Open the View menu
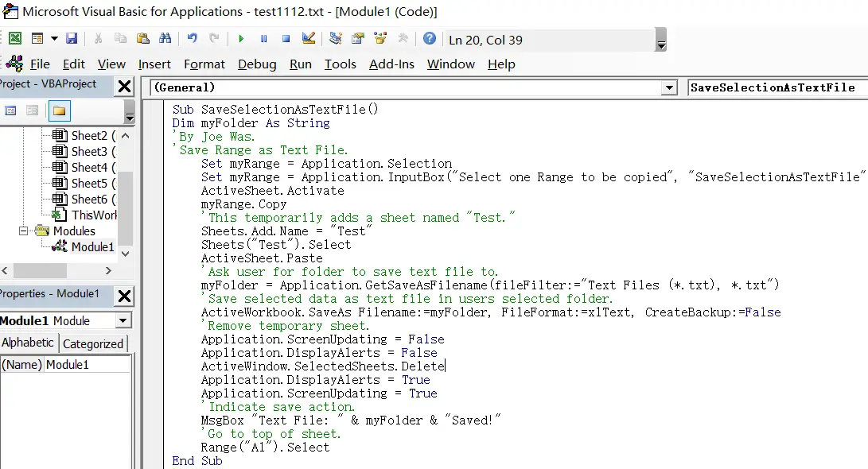This screenshot has height=469, width=868. click(x=111, y=64)
